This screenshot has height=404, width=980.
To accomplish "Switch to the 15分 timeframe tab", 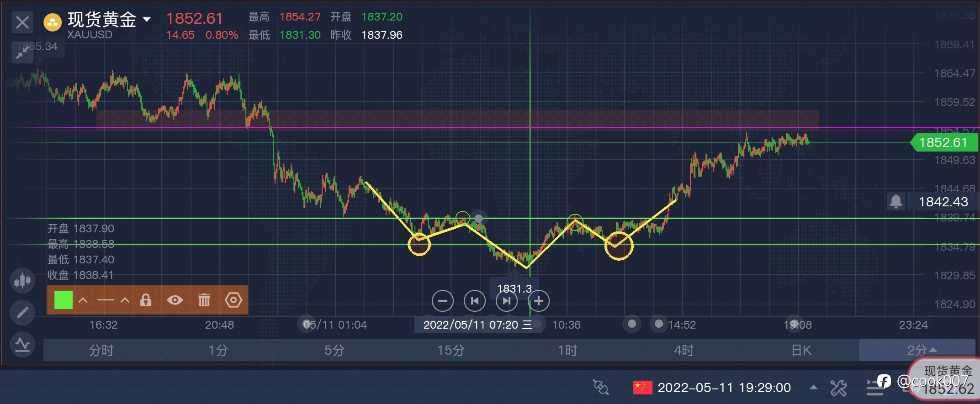I will click(450, 350).
